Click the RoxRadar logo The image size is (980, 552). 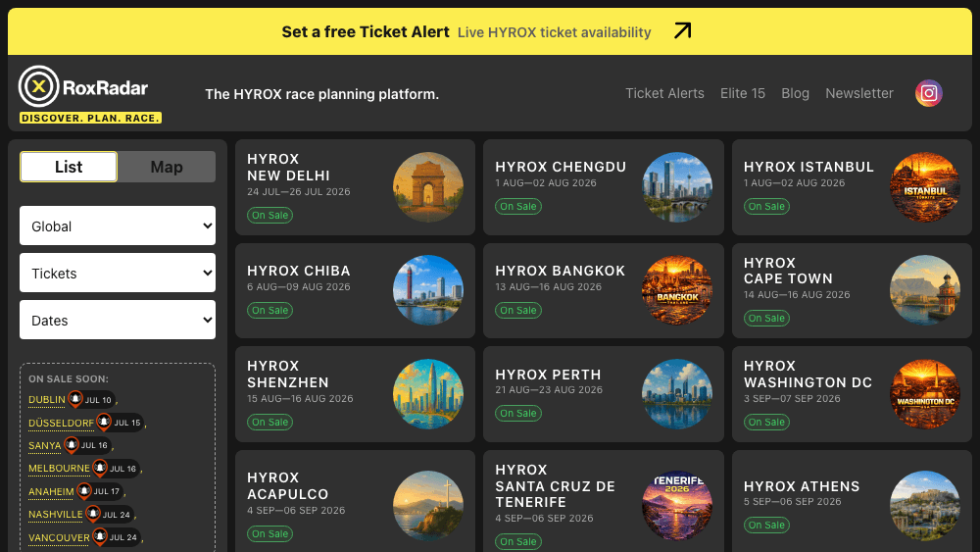(x=83, y=87)
